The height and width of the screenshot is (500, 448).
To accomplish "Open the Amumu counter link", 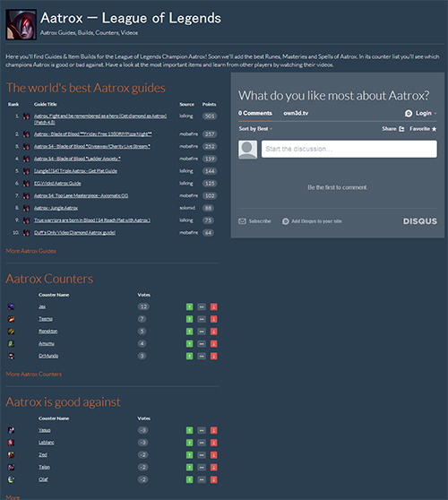I will (47, 344).
